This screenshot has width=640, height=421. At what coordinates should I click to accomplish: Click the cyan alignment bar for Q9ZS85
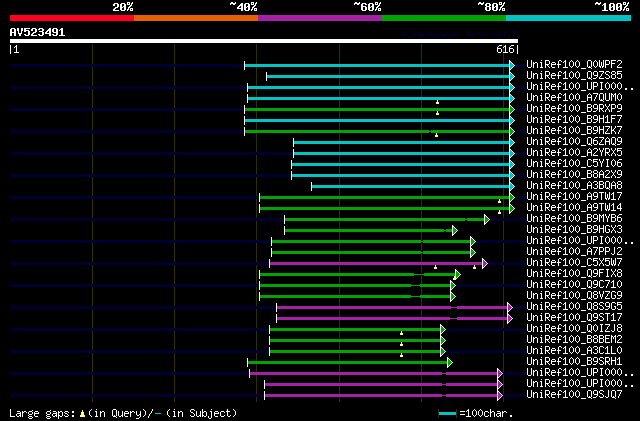(x=388, y=76)
